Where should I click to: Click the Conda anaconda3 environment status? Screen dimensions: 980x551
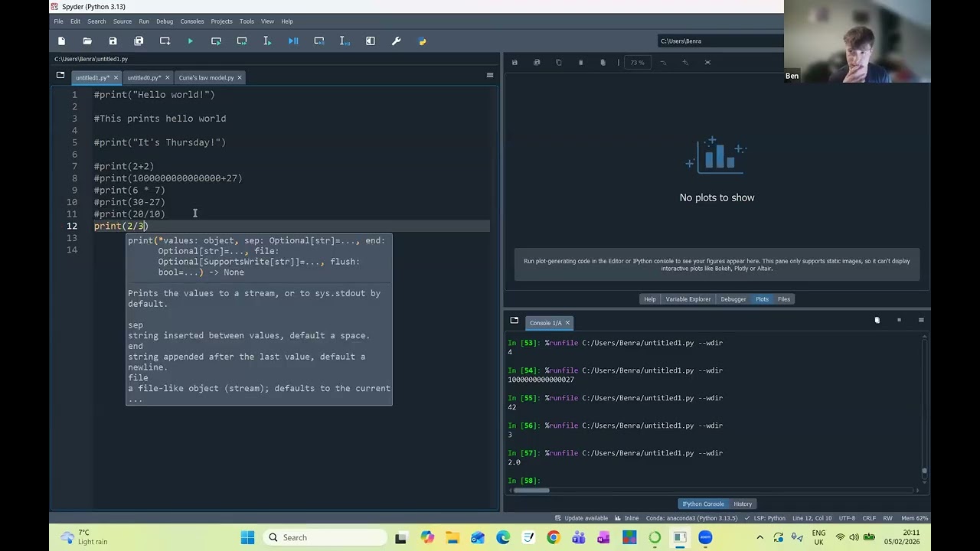[x=692, y=518]
